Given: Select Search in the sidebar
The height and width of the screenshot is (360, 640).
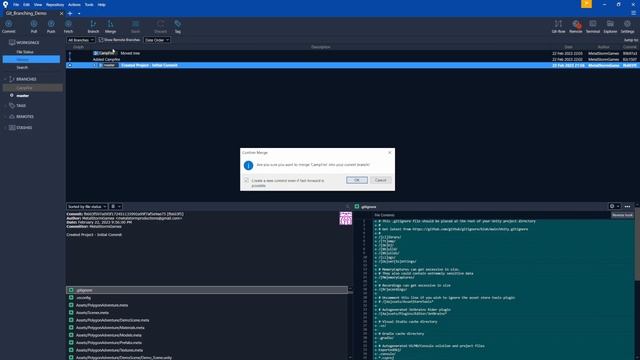Looking at the screenshot, I should point(22,67).
